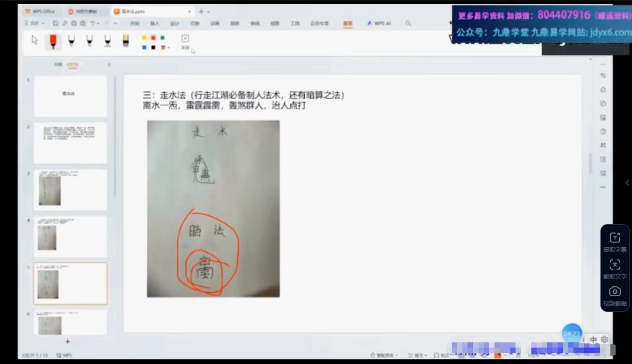Select the arrow pointer tool in pen ribbon
The width and height of the screenshot is (632, 364).
point(35,40)
